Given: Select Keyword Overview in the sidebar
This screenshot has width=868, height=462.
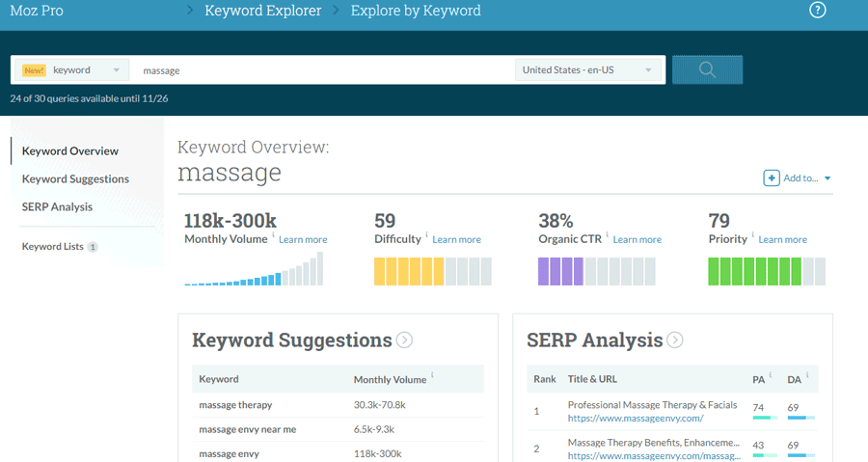Looking at the screenshot, I should pos(70,151).
